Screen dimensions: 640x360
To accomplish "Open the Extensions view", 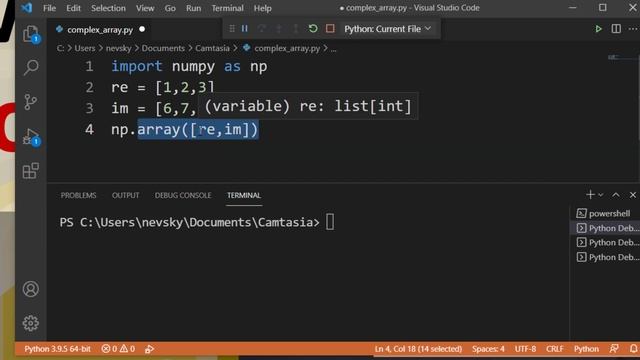I will point(31,171).
